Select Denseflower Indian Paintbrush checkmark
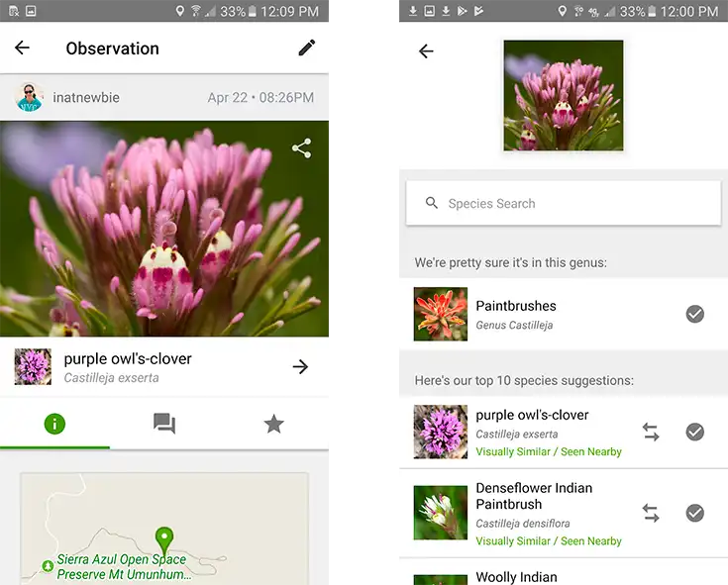Screen dimensions: 728x585 (x=694, y=513)
